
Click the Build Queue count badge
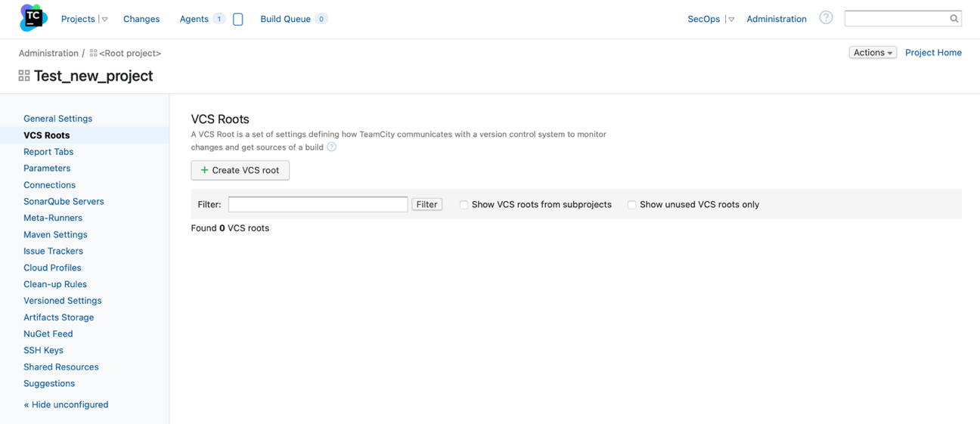[x=321, y=19]
